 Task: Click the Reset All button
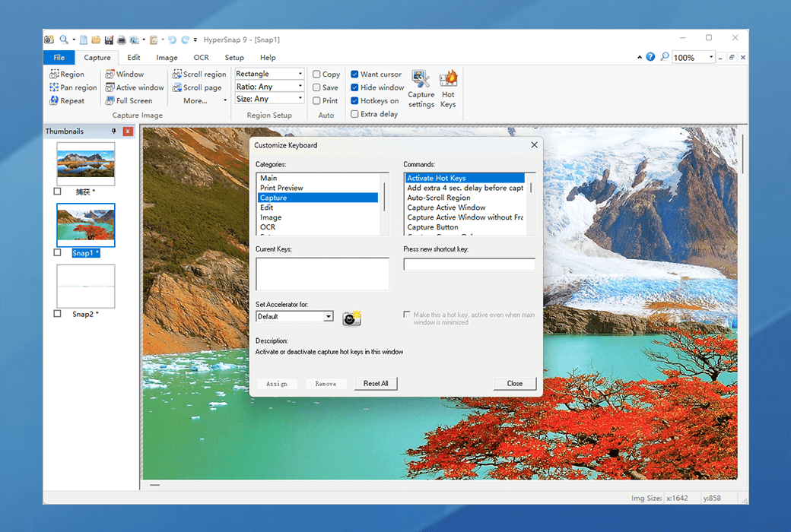tap(376, 383)
